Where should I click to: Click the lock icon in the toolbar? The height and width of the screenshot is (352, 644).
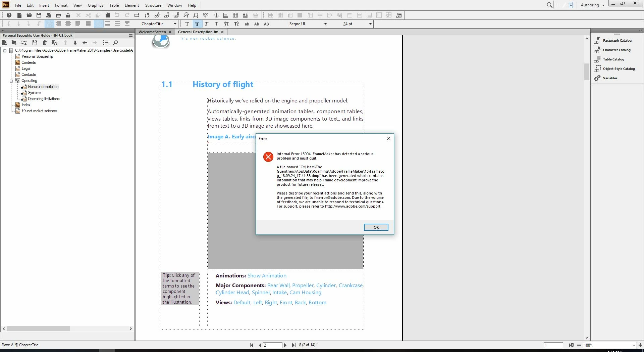click(x=68, y=15)
